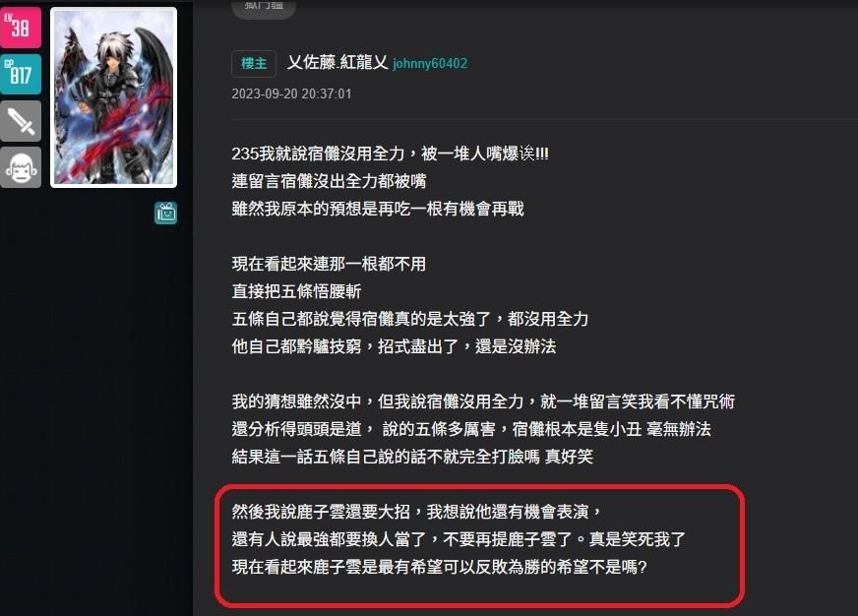The height and width of the screenshot is (616, 858).
Task: Click the final line ending 希望不是嗎?
Action: click(x=440, y=567)
